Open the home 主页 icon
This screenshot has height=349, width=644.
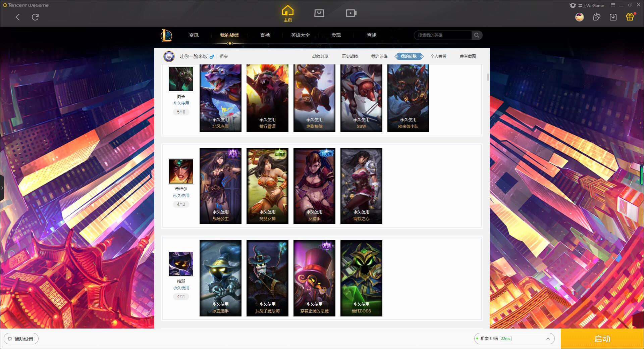tap(287, 13)
